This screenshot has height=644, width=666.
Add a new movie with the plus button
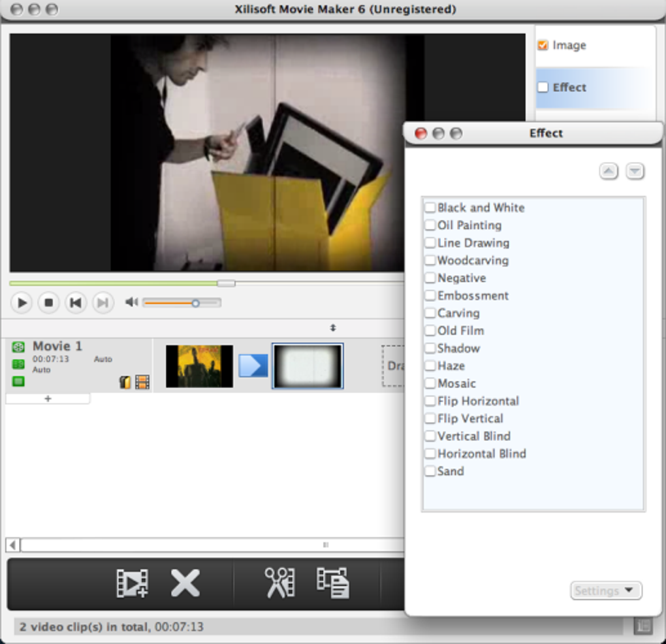[48, 398]
